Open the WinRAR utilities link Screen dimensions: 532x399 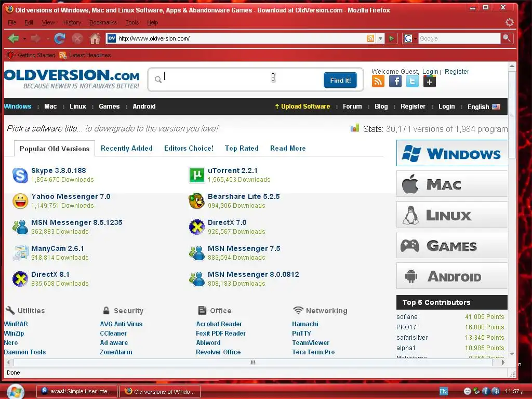pyautogui.click(x=16, y=324)
